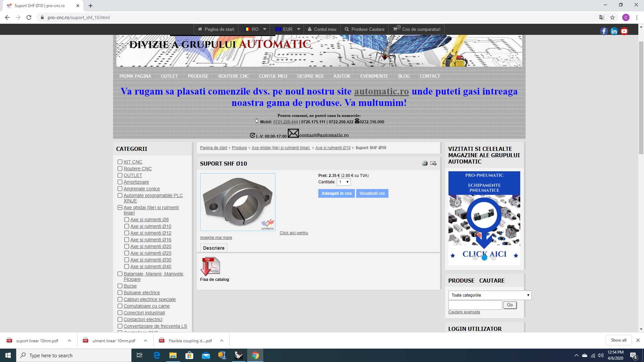Open the YouTube icon in top bar
The height and width of the screenshot is (362, 644).
[x=624, y=31]
